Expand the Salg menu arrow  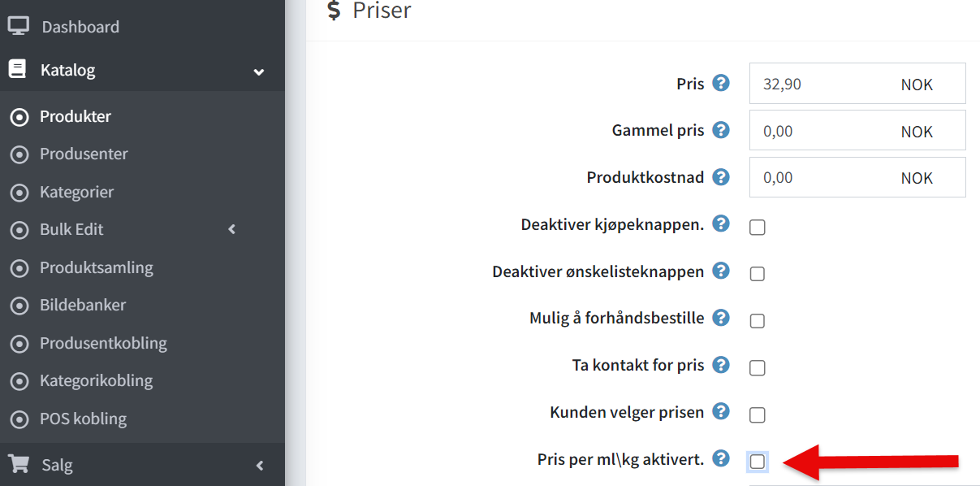click(x=260, y=466)
